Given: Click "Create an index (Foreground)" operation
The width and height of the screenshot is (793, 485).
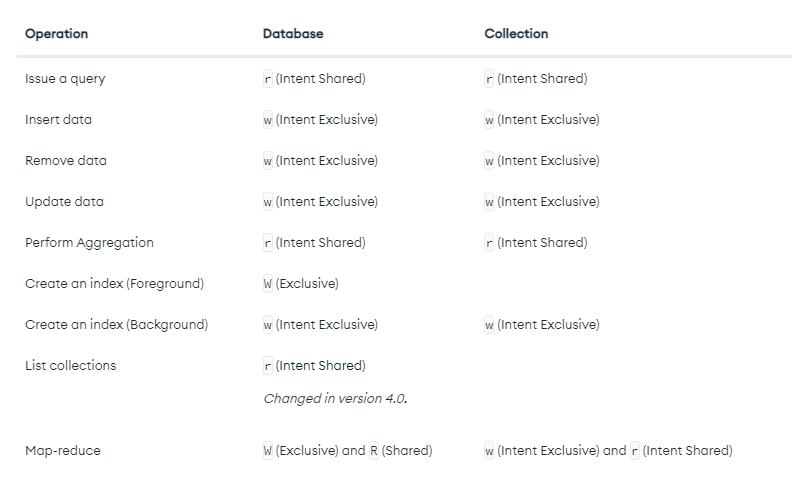Looking at the screenshot, I should click(114, 284).
